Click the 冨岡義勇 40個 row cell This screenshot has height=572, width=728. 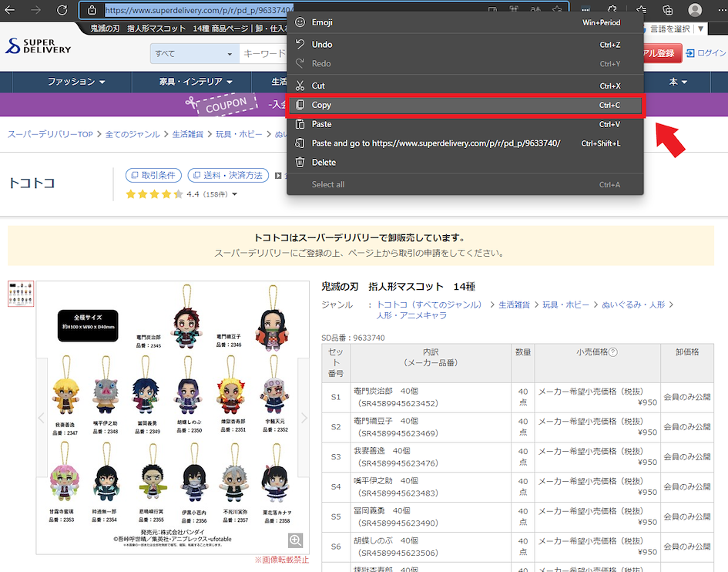(x=431, y=516)
